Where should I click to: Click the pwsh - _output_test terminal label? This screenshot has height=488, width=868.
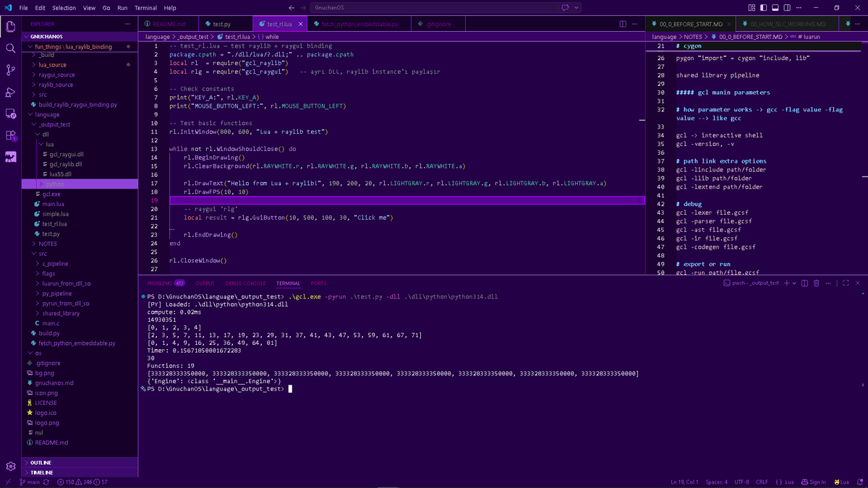[753, 283]
